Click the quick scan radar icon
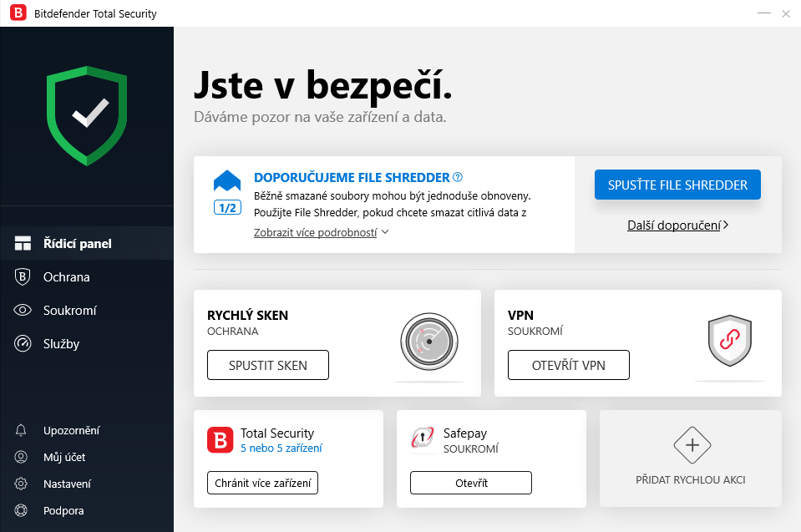Viewport: 801px width, 532px height. click(428, 342)
